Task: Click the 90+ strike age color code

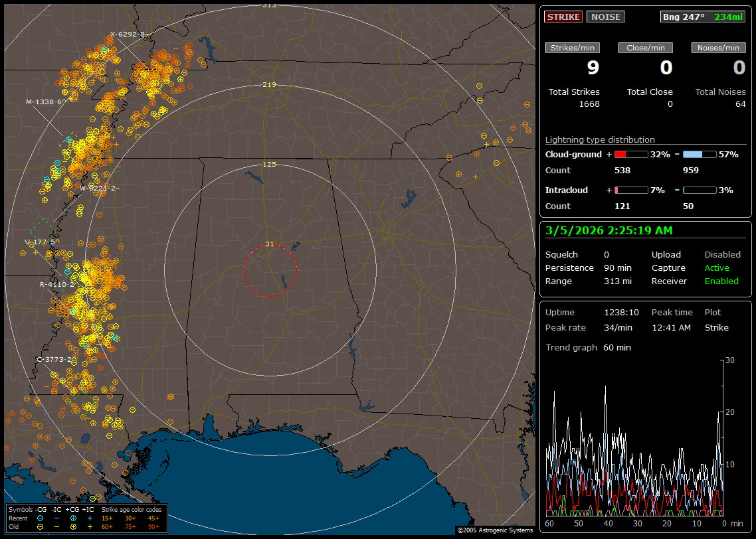Action: coord(153,526)
